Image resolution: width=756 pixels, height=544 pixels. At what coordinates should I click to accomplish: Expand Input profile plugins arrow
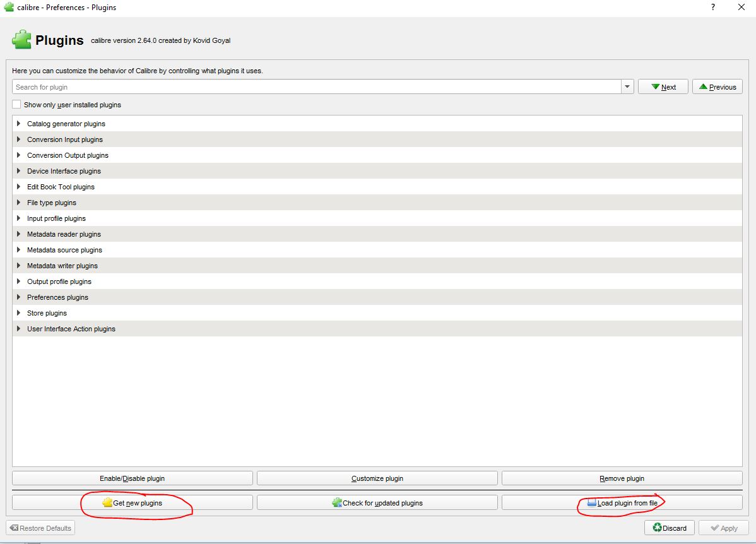(18, 218)
